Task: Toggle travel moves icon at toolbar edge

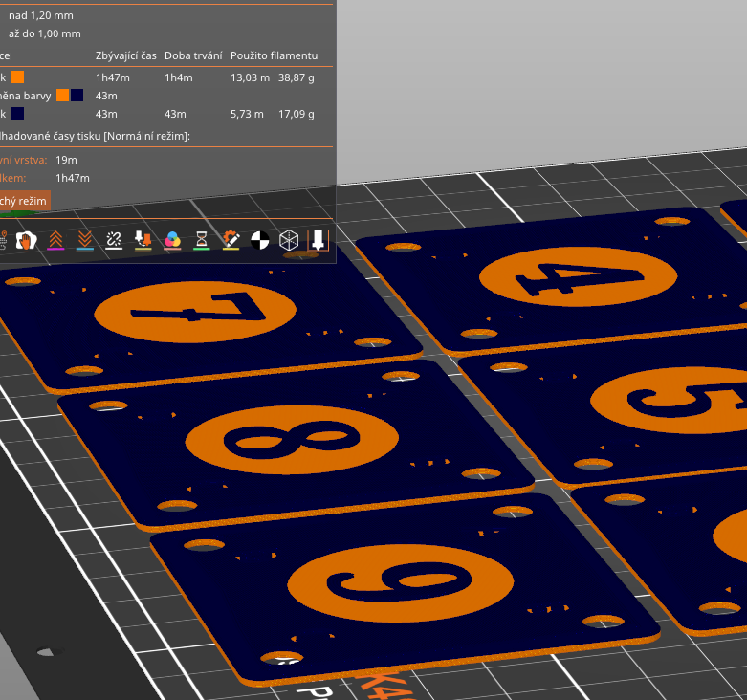Action: pyautogui.click(x=3, y=240)
